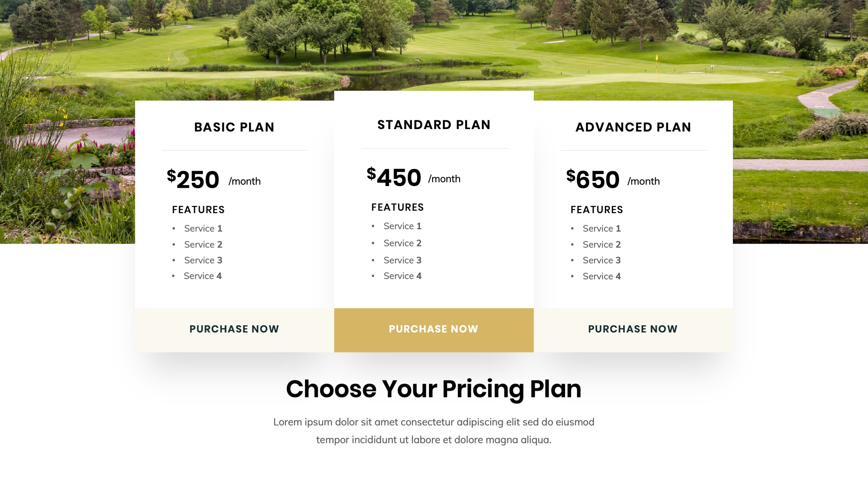Click Purchase Now for the Standard Plan
The image size is (868, 488).
[x=433, y=329]
